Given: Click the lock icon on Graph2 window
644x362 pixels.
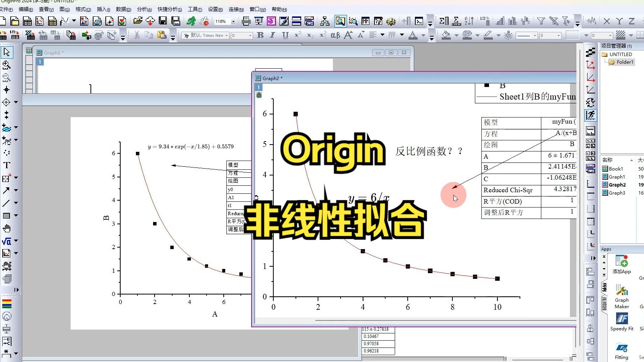Looking at the screenshot, I should pos(259,95).
